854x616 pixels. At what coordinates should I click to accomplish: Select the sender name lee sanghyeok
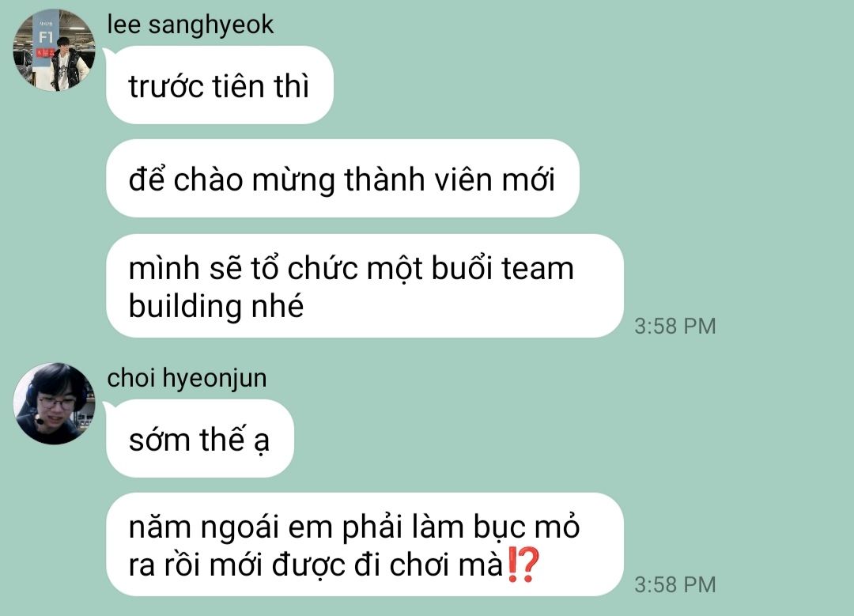[x=190, y=25]
